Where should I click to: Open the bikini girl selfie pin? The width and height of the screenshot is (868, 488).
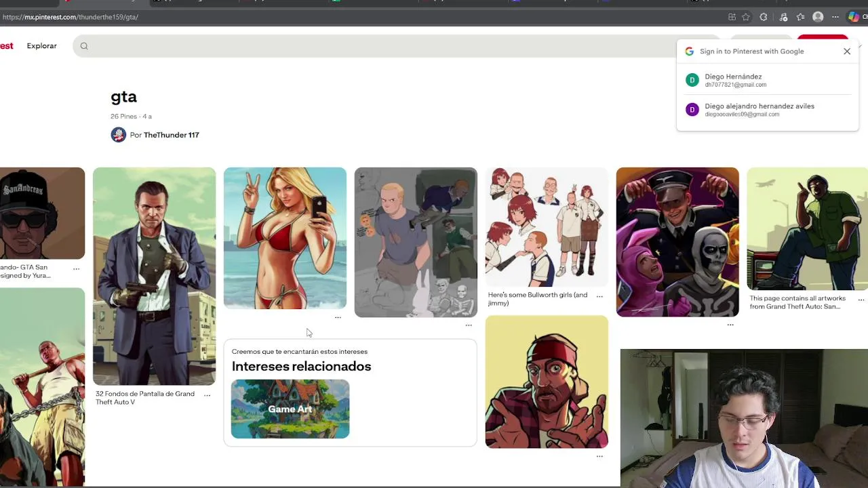point(285,238)
